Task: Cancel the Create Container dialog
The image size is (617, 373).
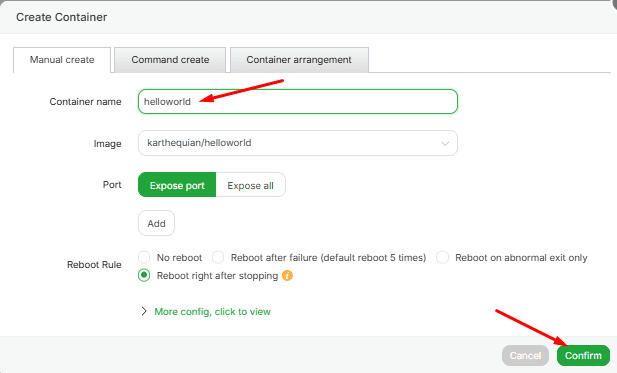Action: [525, 355]
